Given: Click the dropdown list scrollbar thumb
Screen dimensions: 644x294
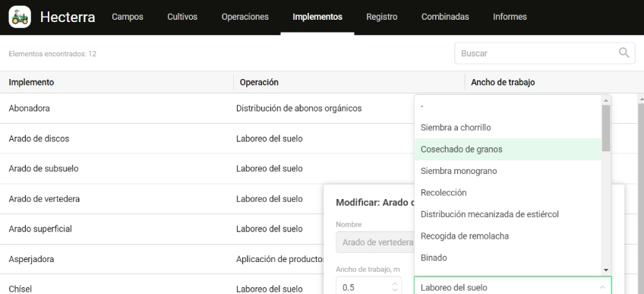Looking at the screenshot, I should pos(606,128).
